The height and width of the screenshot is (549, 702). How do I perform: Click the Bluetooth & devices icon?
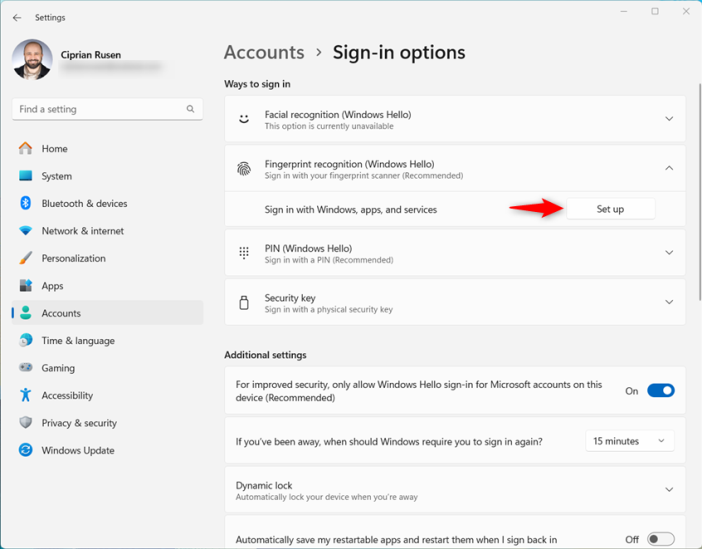tap(26, 203)
